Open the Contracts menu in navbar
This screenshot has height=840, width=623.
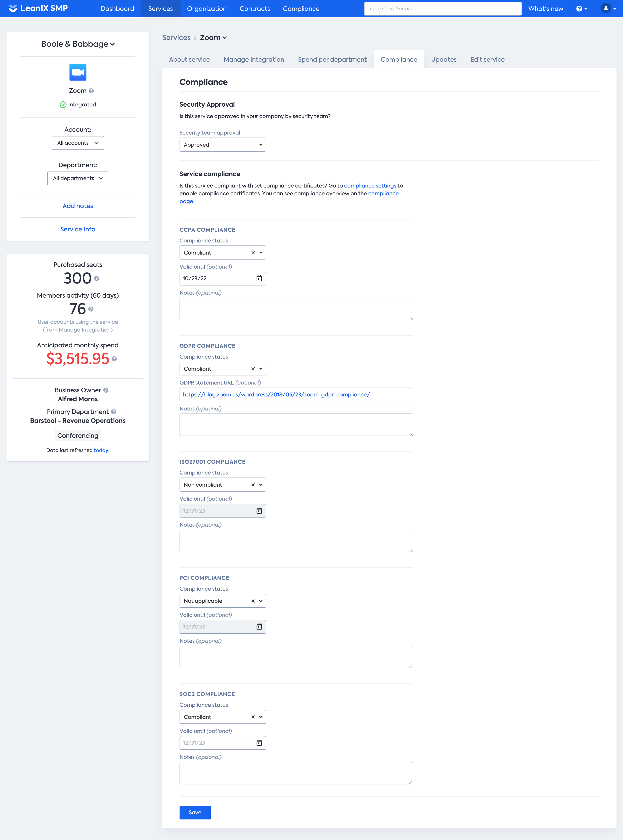[x=255, y=9]
